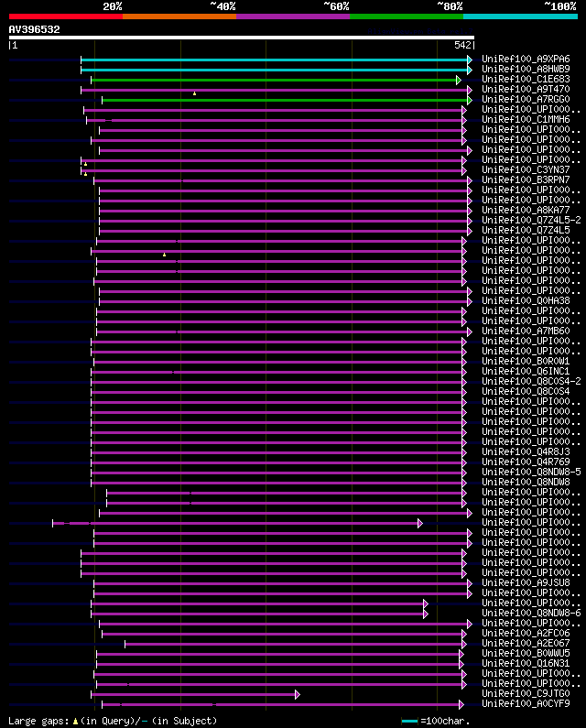
Task: Select the '=100char.' scale text
Action: pyautogui.click(x=445, y=721)
